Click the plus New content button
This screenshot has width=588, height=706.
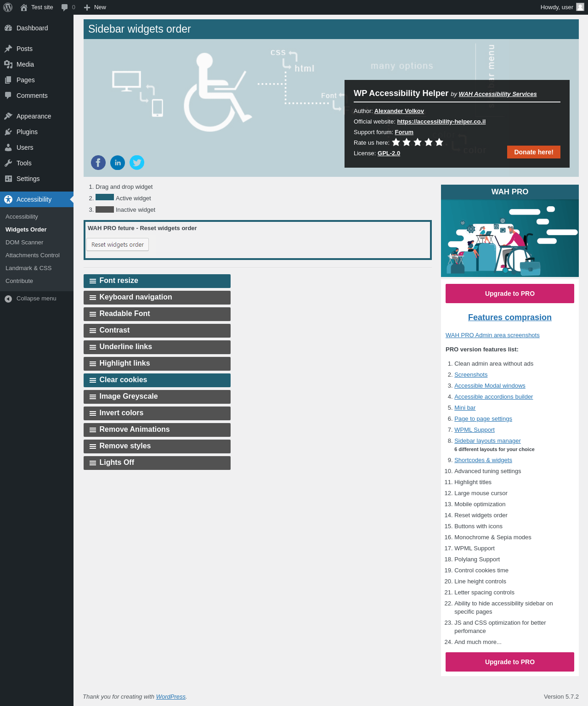point(87,7)
